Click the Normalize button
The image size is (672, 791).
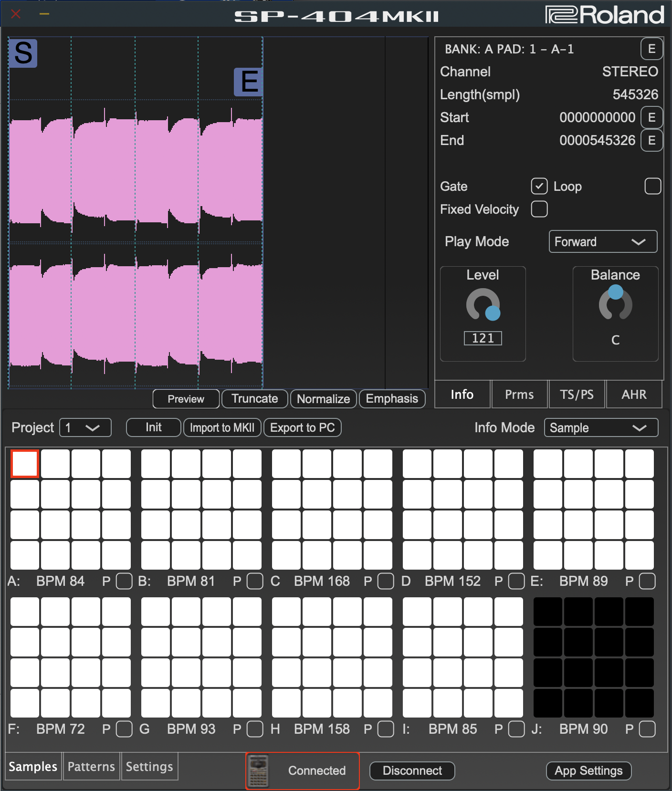[324, 399]
